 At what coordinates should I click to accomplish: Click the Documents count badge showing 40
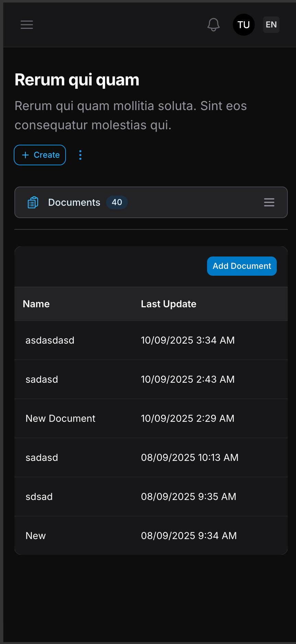point(117,202)
